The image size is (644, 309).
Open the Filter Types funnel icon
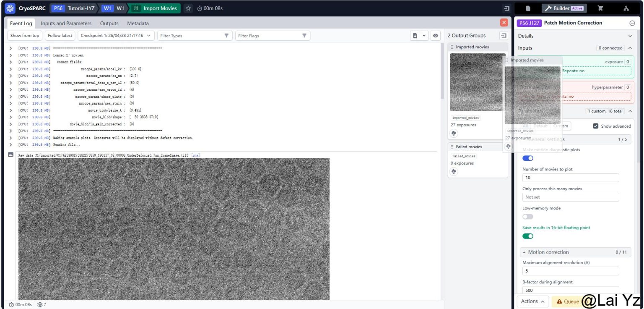[x=226, y=36]
